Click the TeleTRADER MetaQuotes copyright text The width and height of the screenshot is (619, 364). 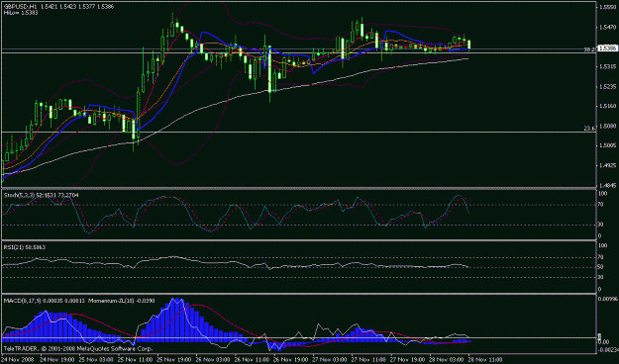tap(78, 348)
